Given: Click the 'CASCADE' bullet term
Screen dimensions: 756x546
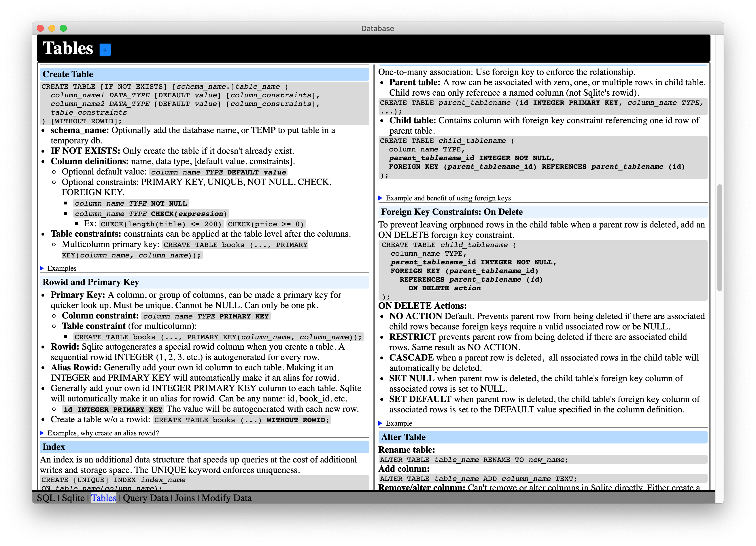Looking at the screenshot, I should pos(411,357).
